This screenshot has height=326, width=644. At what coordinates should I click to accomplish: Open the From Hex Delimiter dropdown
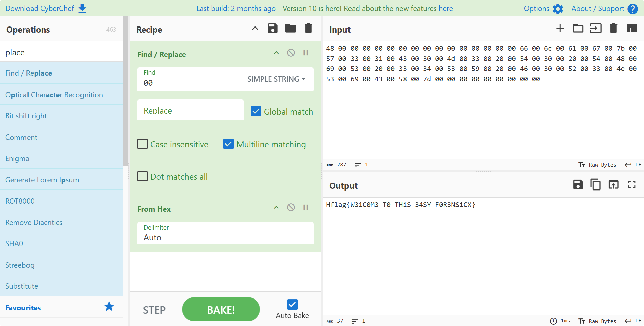coord(225,233)
